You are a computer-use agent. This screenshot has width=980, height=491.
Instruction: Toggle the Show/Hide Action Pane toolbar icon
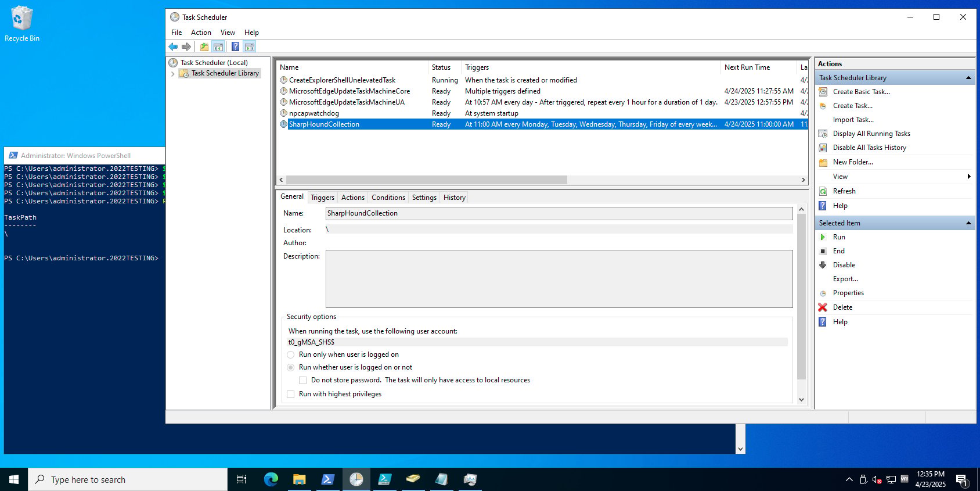250,47
